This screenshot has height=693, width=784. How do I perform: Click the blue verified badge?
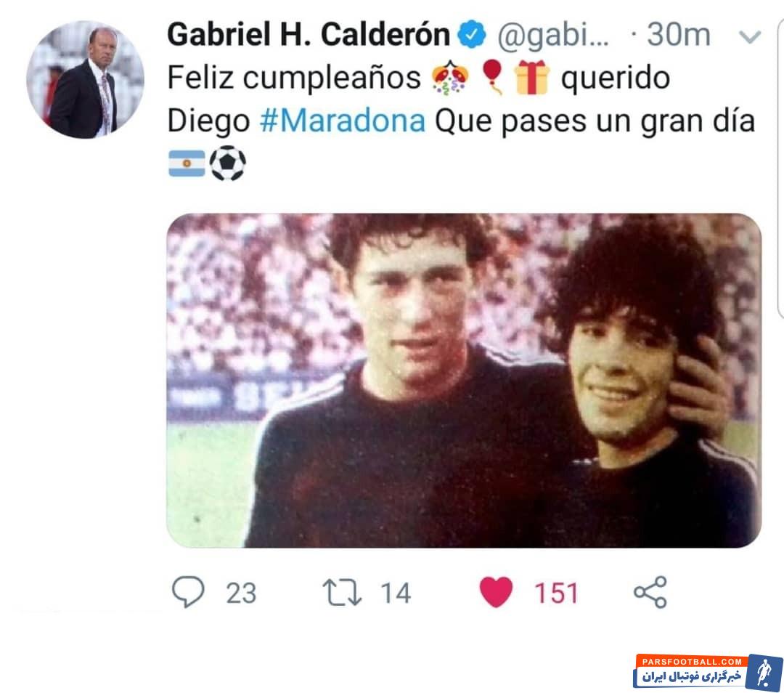[x=472, y=35]
